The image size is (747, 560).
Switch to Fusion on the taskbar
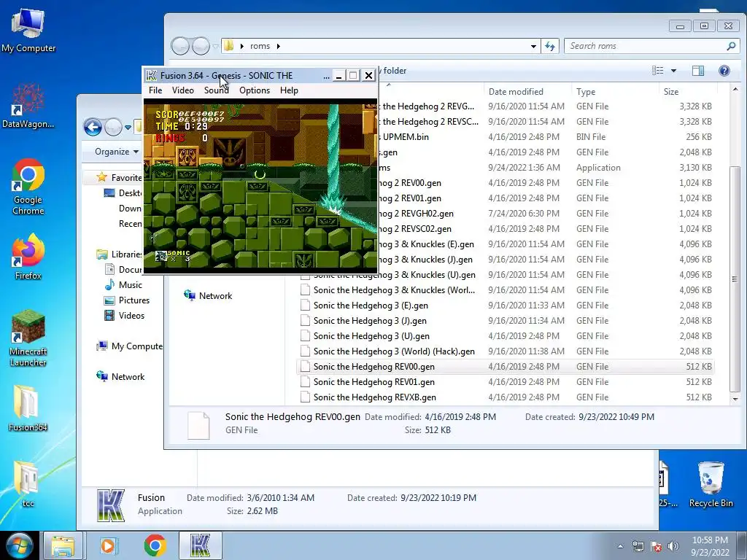[200, 545]
